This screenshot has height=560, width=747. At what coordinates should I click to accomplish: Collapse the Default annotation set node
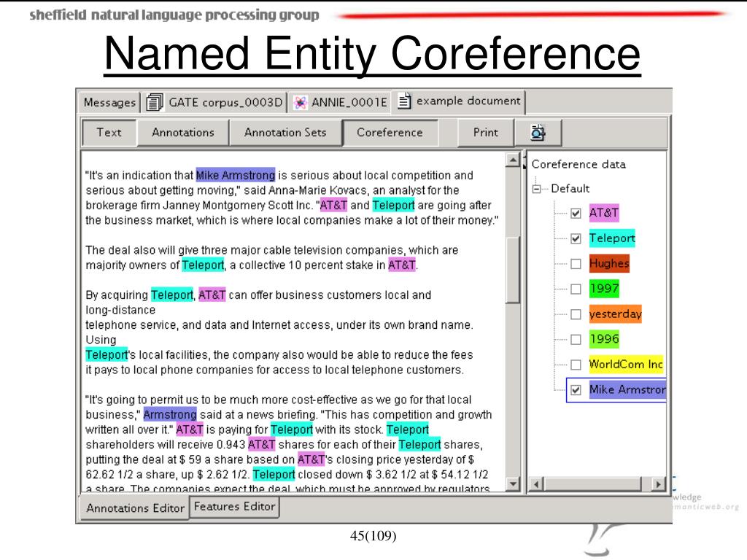click(x=536, y=189)
